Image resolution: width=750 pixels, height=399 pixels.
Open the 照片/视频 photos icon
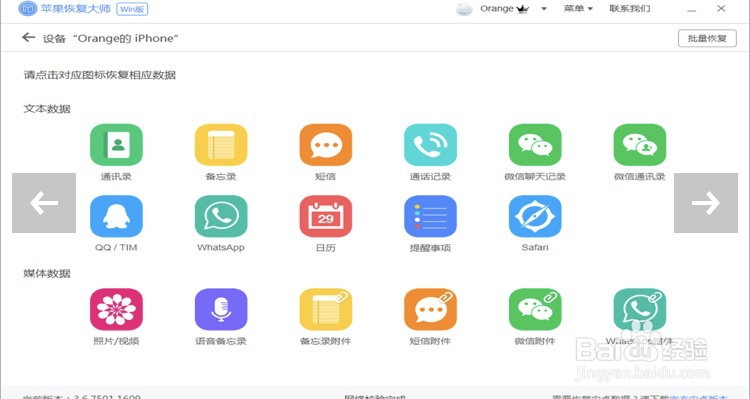(x=116, y=310)
